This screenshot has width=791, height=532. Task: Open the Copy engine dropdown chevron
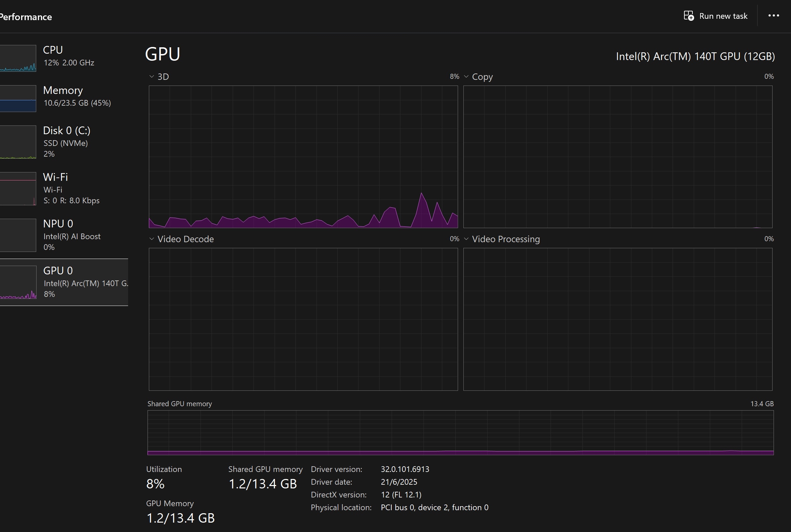(466, 77)
